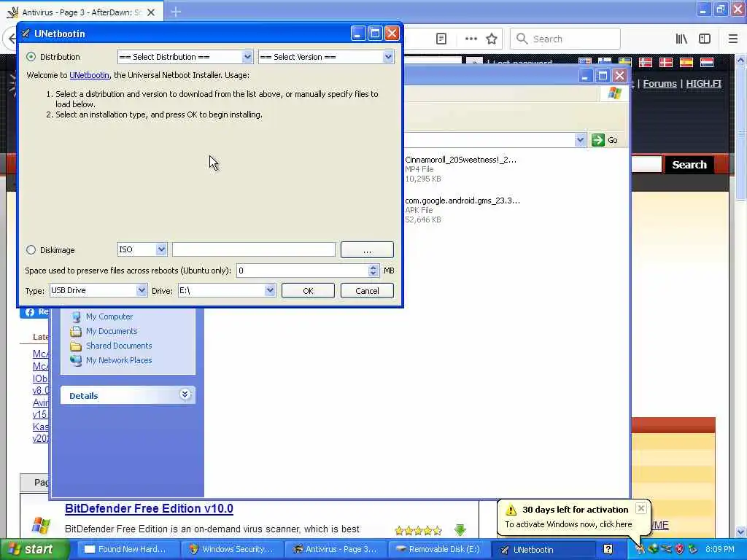
Task: Open My Network Places in Explorer side panel
Action: [x=119, y=360]
